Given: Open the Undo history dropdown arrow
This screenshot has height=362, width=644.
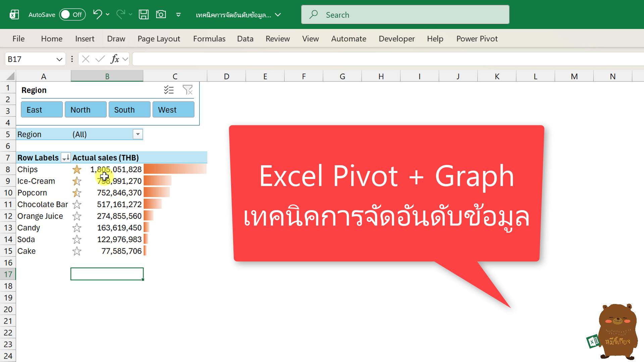Looking at the screenshot, I should (x=108, y=14).
